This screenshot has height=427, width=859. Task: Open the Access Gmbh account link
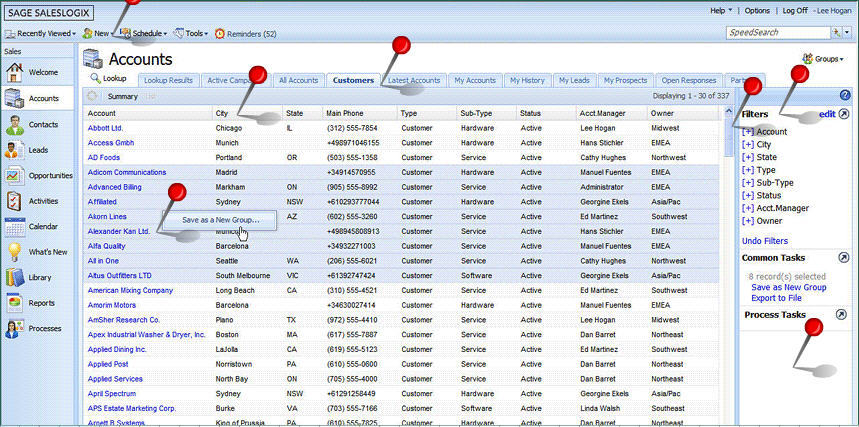coord(111,143)
